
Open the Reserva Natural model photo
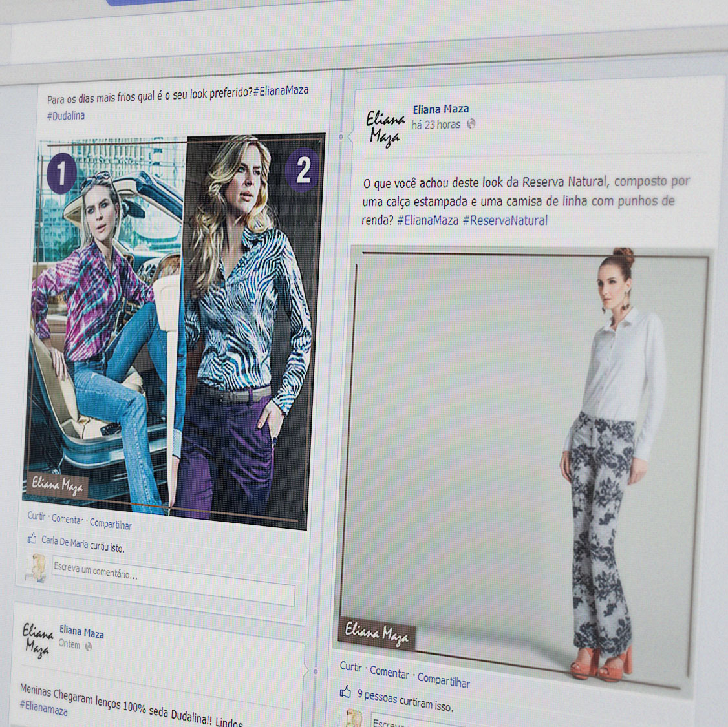524,452
